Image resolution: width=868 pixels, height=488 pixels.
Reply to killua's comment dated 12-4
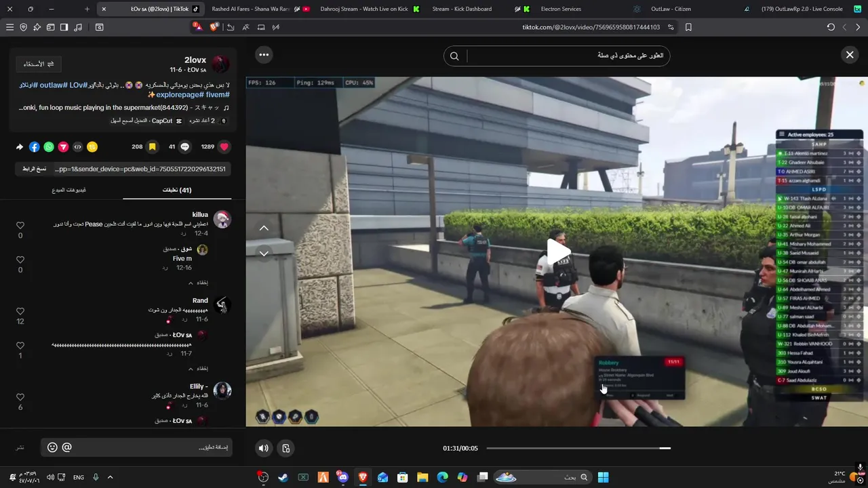183,233
